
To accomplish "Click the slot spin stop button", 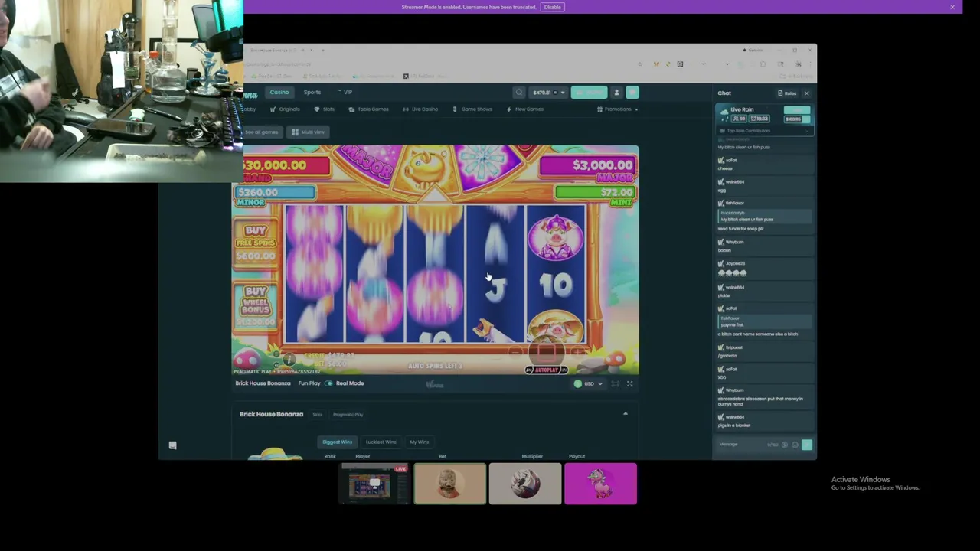I will pos(547,351).
